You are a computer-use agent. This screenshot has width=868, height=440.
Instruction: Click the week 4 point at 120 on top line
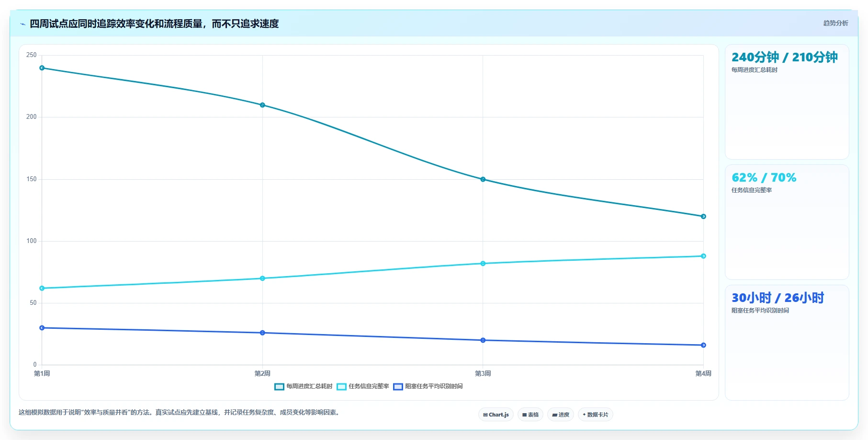click(x=703, y=217)
